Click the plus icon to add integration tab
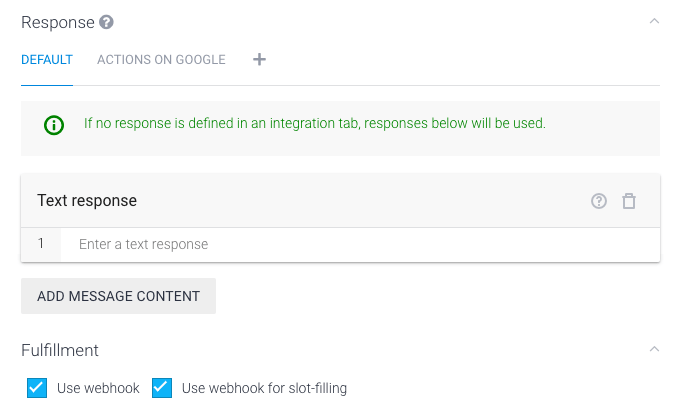682x413 pixels. [259, 60]
